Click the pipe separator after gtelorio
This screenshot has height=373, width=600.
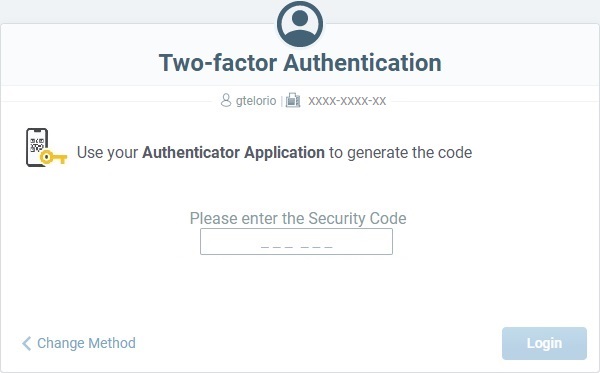point(281,101)
